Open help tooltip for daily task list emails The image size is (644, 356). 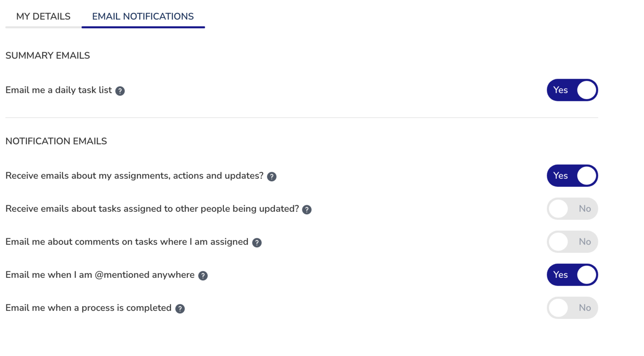tap(120, 91)
